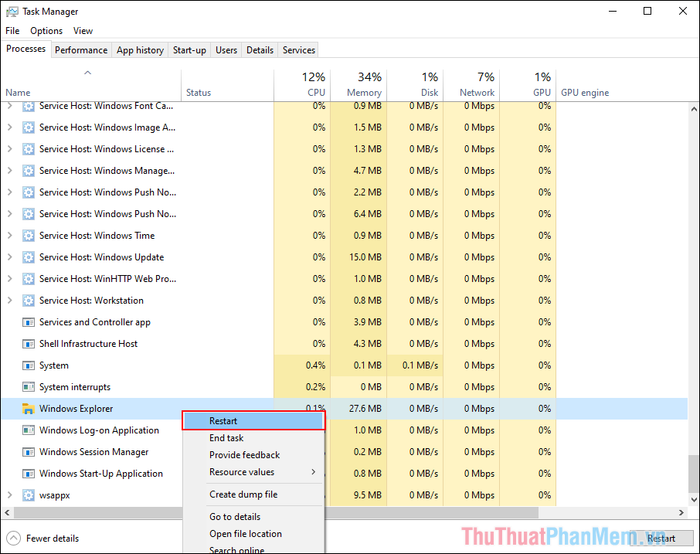Click the System process icon
This screenshot has height=554, width=700.
[28, 366]
